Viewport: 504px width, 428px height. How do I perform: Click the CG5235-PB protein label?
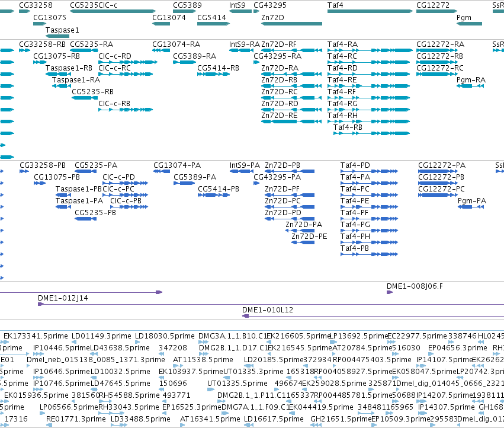[x=95, y=212]
